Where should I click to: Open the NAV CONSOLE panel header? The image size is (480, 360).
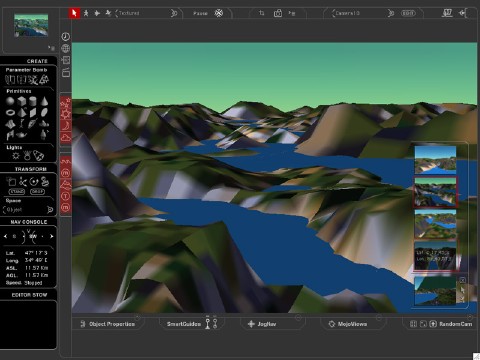coord(29,222)
